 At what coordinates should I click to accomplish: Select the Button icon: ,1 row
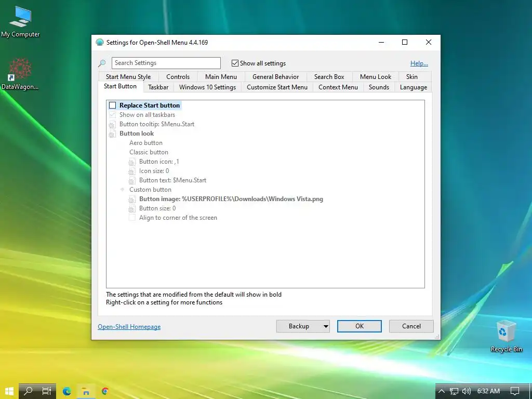coord(159,162)
